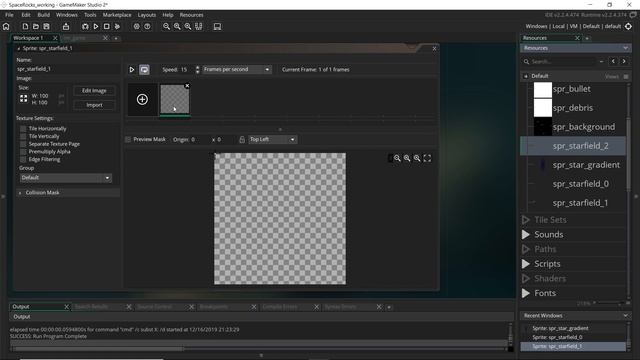Open target manager crosshair icon
640x360 pixels.
click(629, 26)
